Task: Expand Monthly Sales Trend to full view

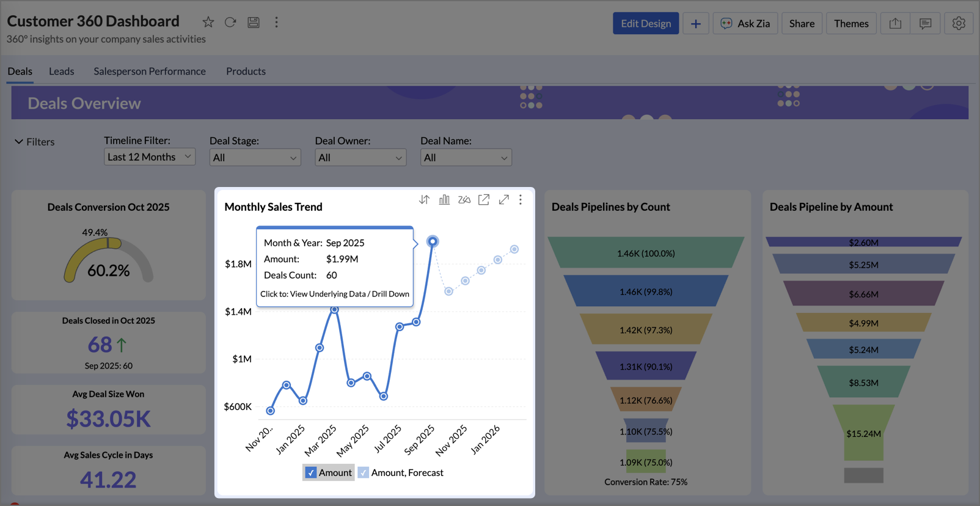Action: 503,200
